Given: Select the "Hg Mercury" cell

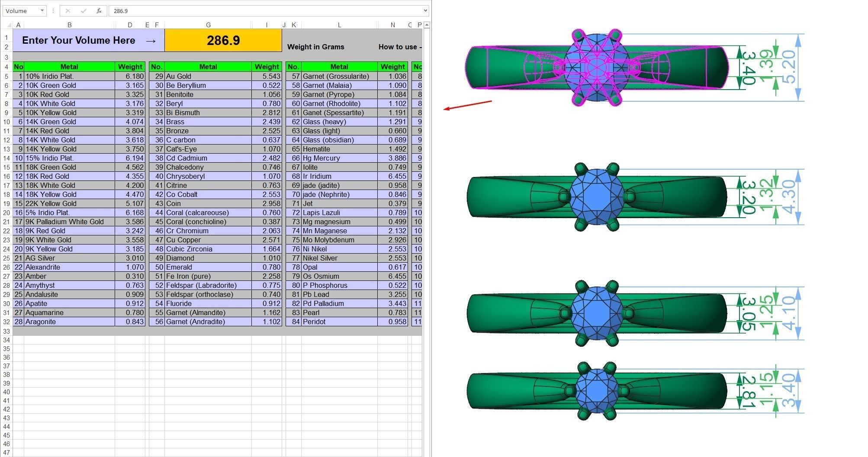Looking at the screenshot, I should (x=339, y=158).
